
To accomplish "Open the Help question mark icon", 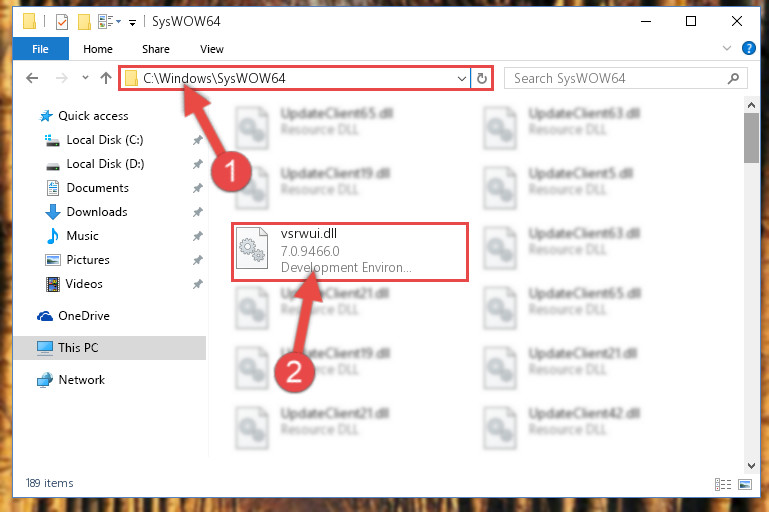I will (748, 48).
